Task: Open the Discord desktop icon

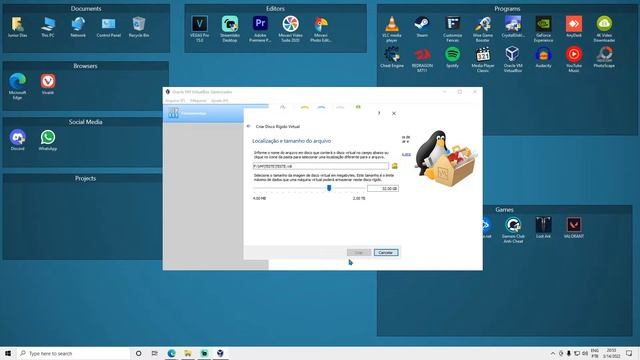Action: (x=18, y=140)
